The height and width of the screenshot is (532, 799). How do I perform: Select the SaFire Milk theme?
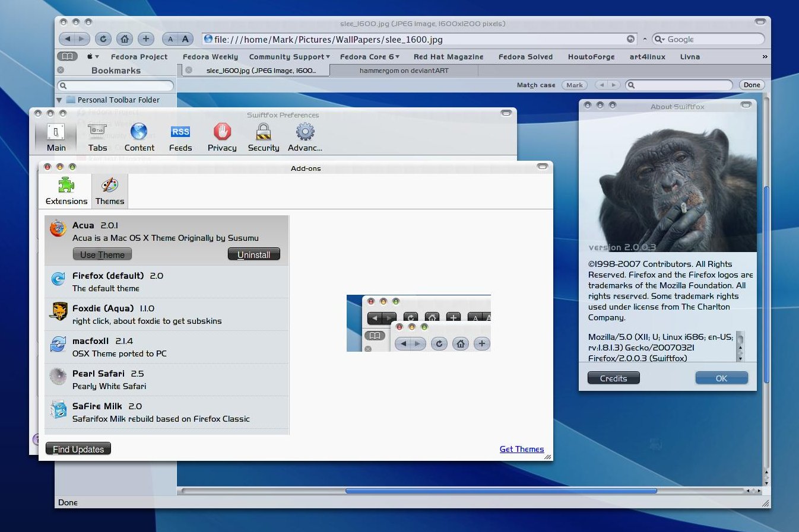tap(167, 412)
